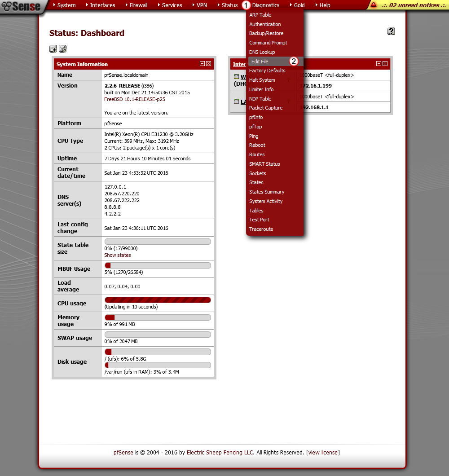Image resolution: width=449 pixels, height=476 pixels.
Task: Open the view license link
Action: (323, 453)
